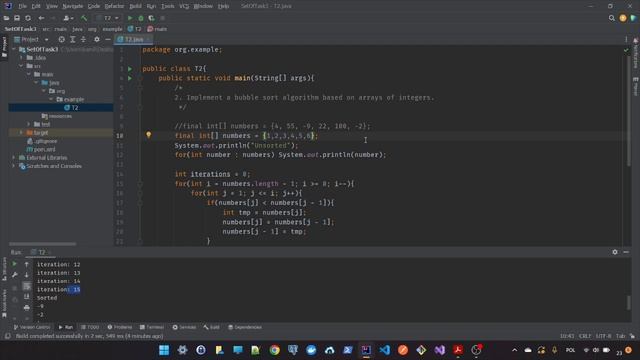The image size is (640, 360).
Task: Expand the test folder node
Action: (29, 124)
